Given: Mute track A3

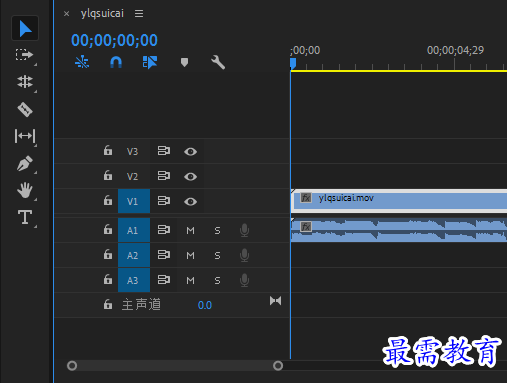Looking at the screenshot, I should coord(190,280).
